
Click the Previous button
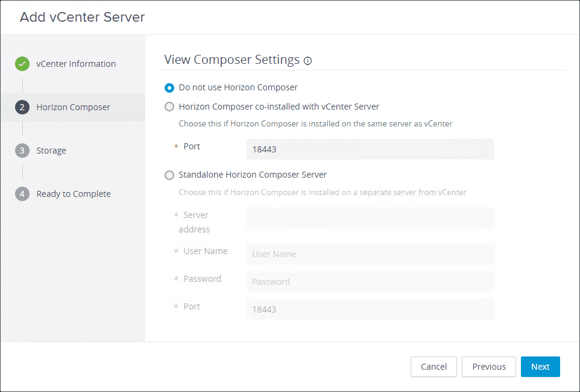(488, 367)
